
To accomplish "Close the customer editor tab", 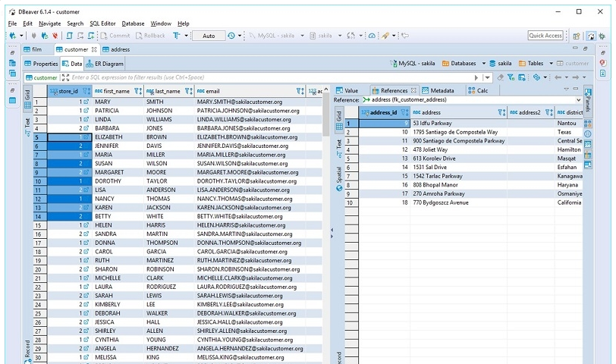I will click(94, 49).
